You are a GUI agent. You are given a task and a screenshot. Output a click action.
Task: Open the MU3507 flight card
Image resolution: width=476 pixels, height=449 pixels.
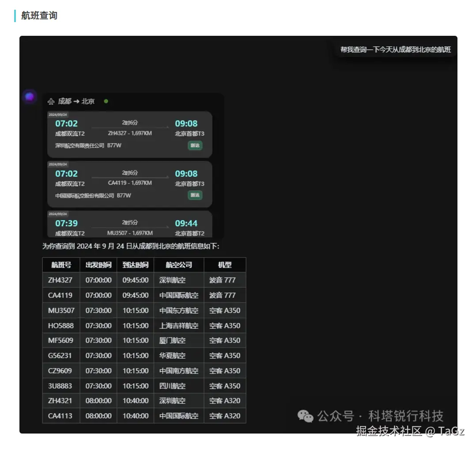coord(130,224)
